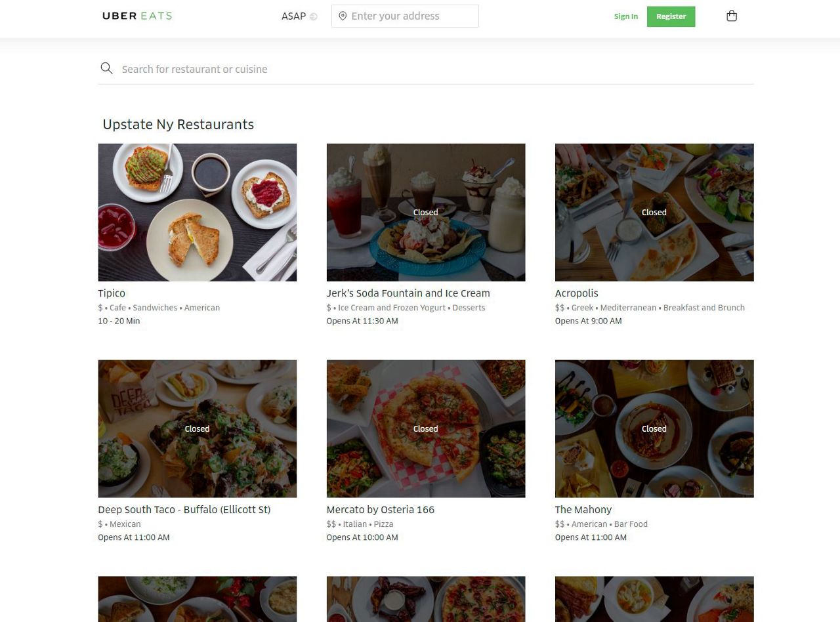
Task: Click the location pin icon
Action: (343, 16)
